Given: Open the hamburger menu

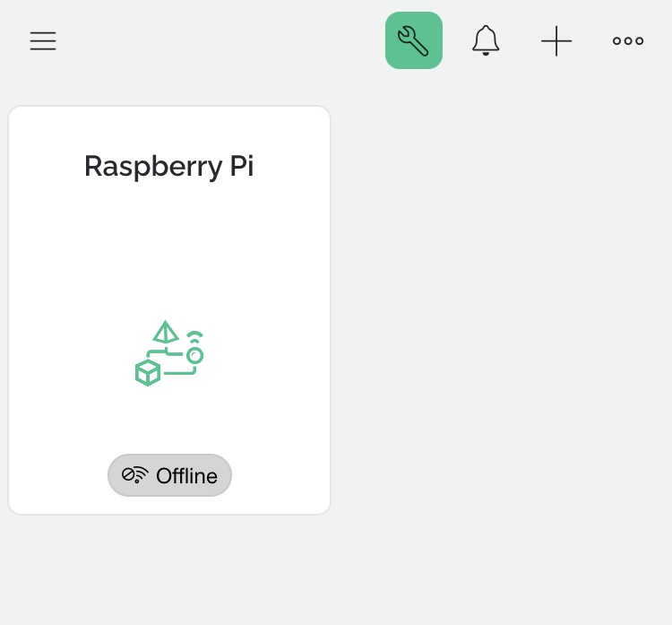Looking at the screenshot, I should 43,40.
